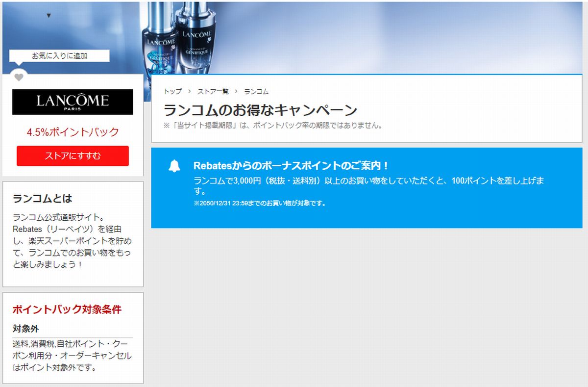Click the LANCÔME PARIS logo

[73, 102]
